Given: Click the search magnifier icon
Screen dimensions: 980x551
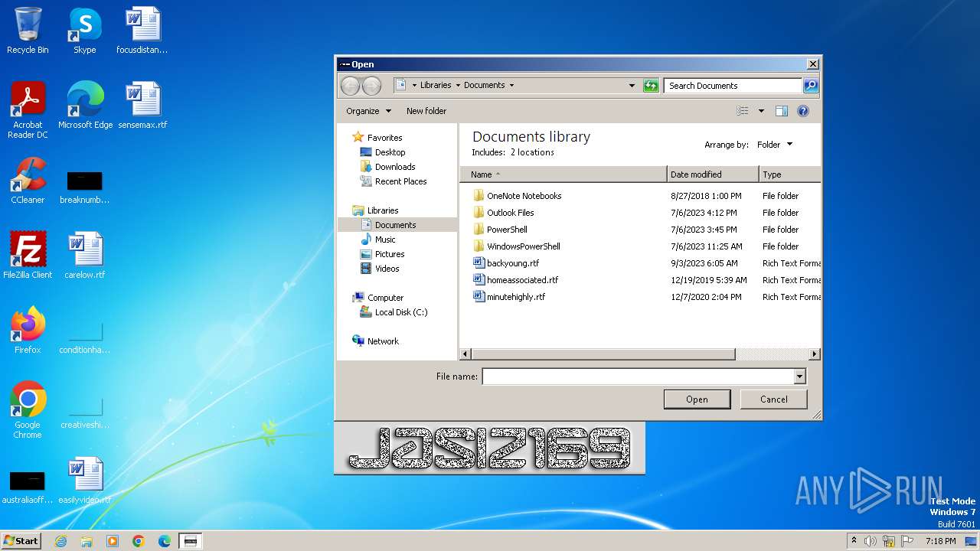Looking at the screenshot, I should [x=811, y=86].
